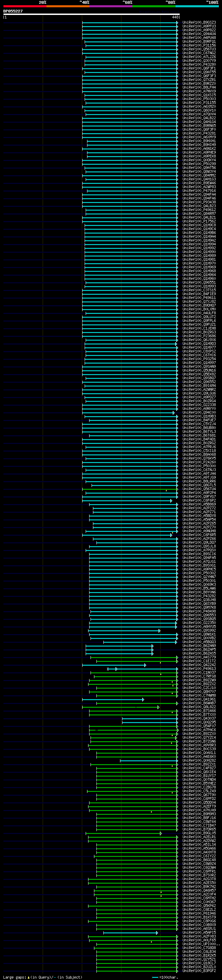
Task: Select hit label UniRef100_B9EW46
Action: point(199,183)
